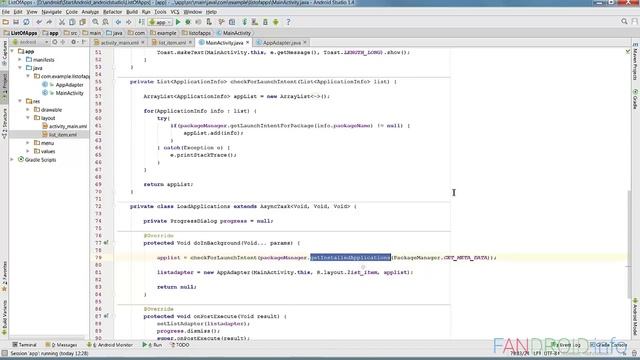Viewport: 640px width, 360px height.
Task: Click the Back navigation arrow icon
Action: click(118, 22)
